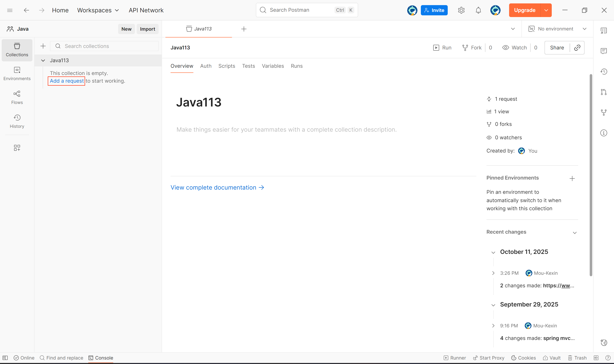Toggle the two-pane layout icon in status bar
614x364 pixels.
click(x=596, y=358)
